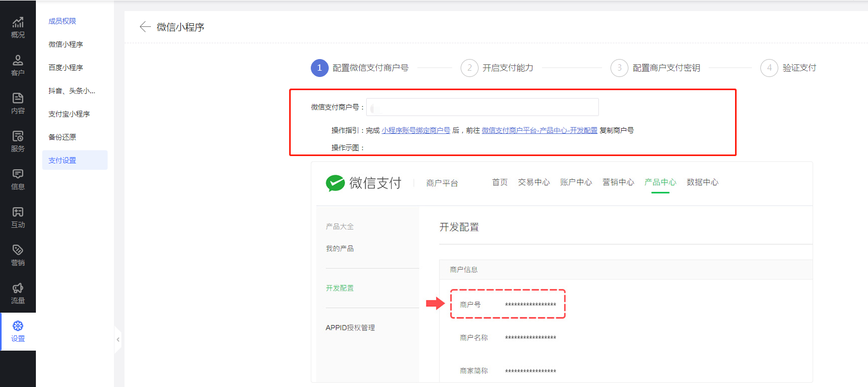Viewport: 868px width, 387px height.
Task: Collapse the secondary menu with the side chevron
Action: tap(118, 340)
